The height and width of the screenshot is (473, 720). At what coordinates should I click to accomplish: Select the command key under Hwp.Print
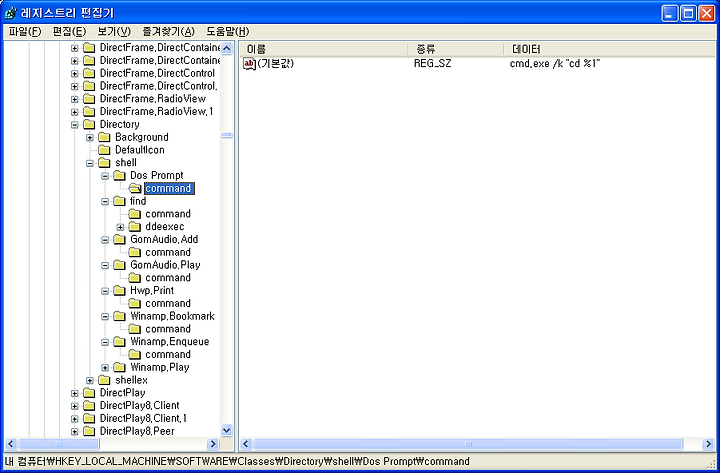tap(168, 304)
